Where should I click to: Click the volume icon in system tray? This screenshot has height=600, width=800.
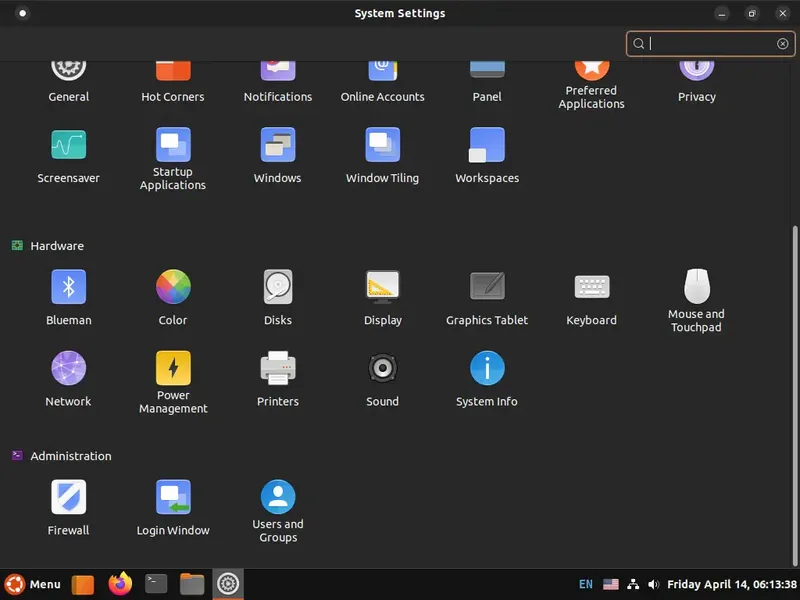point(653,584)
